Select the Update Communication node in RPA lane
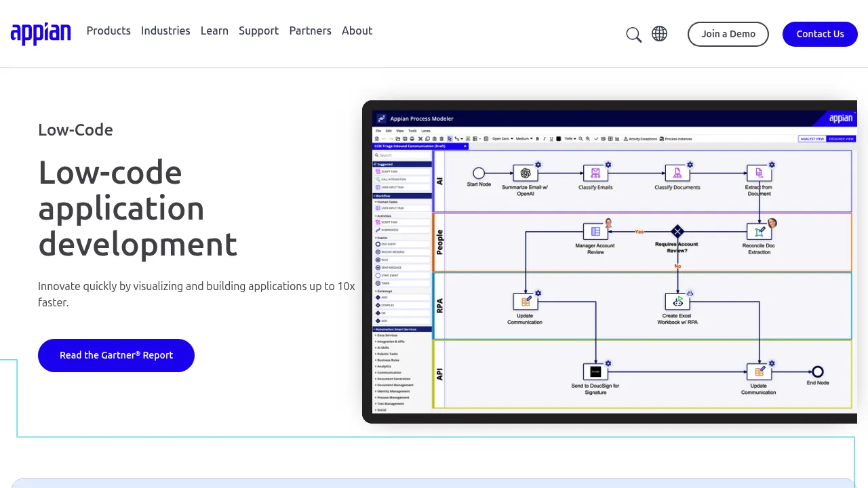This screenshot has width=868, height=488. (526, 302)
